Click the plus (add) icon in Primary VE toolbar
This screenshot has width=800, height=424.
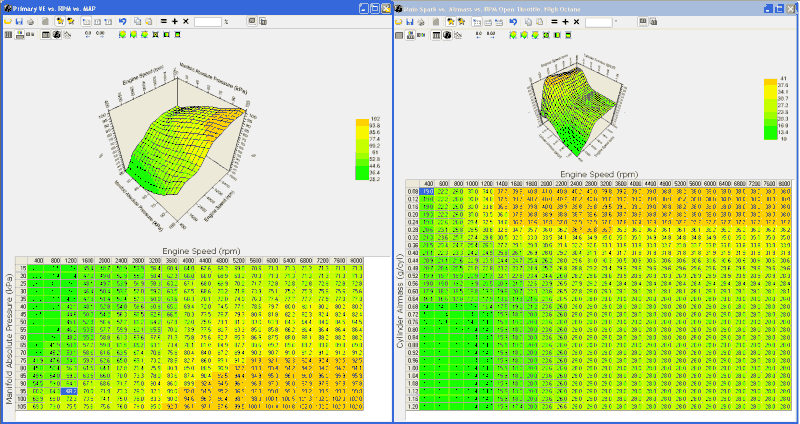pyautogui.click(x=174, y=21)
